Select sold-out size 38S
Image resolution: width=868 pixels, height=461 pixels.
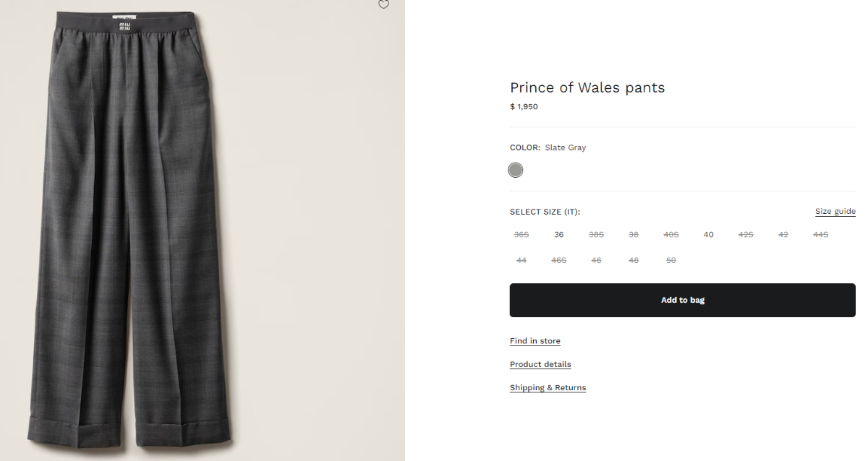596,235
